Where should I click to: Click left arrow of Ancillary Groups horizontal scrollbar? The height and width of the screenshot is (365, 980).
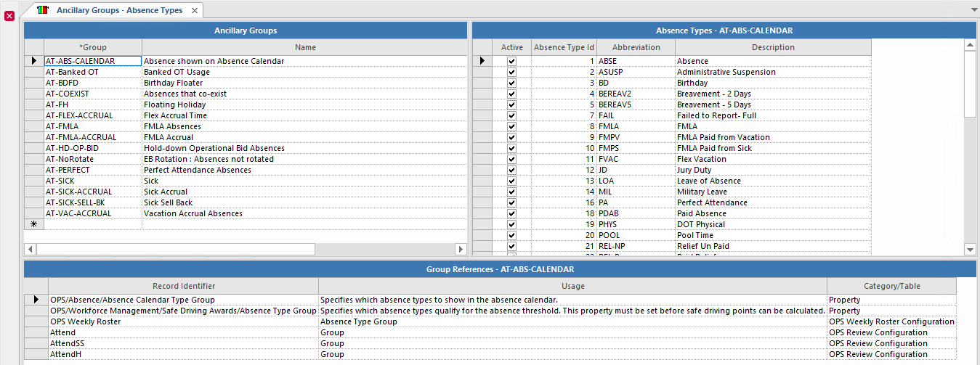30,249
